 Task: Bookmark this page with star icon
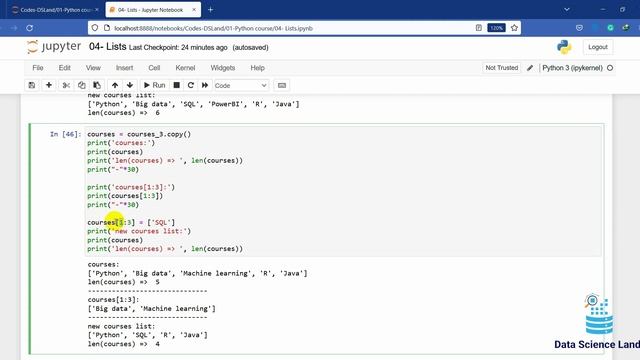514,28
